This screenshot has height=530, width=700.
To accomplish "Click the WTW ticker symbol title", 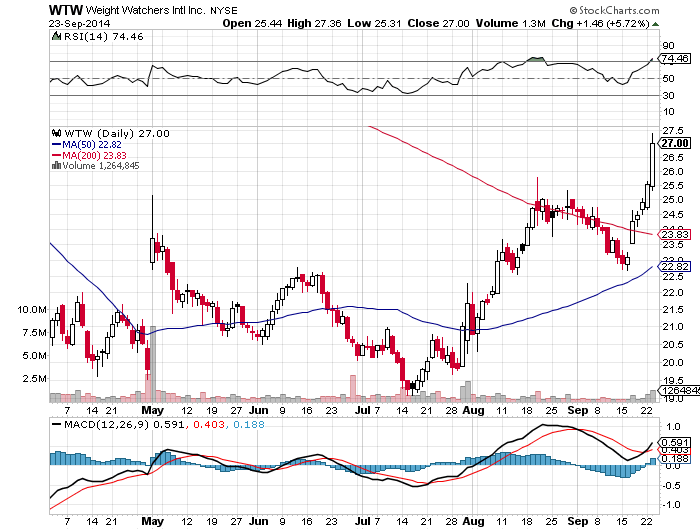I will (x=66, y=10).
